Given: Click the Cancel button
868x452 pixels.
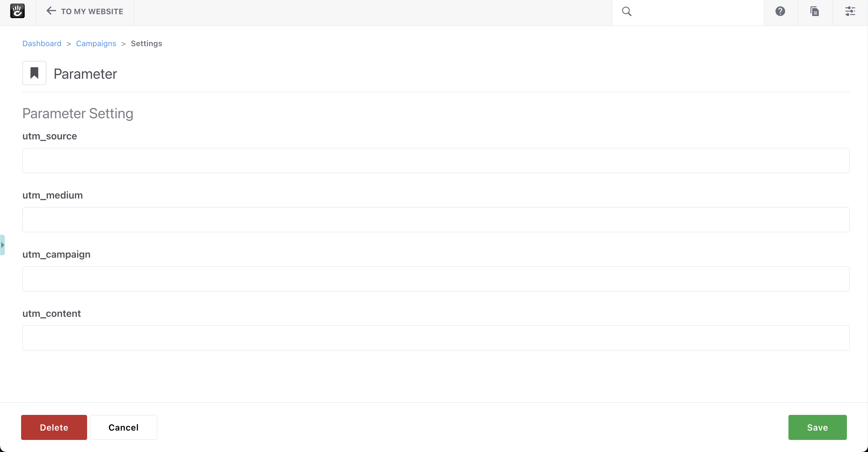Looking at the screenshot, I should coord(123,427).
